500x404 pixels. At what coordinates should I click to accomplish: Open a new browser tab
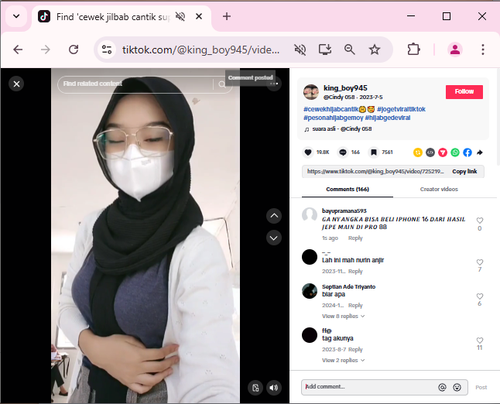(227, 16)
